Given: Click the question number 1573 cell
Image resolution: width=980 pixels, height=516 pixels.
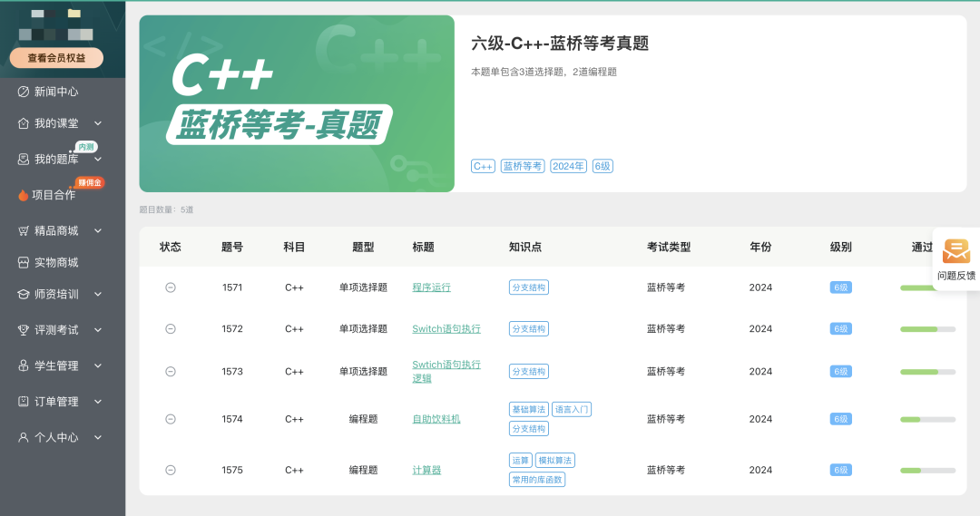Looking at the screenshot, I should [232, 372].
